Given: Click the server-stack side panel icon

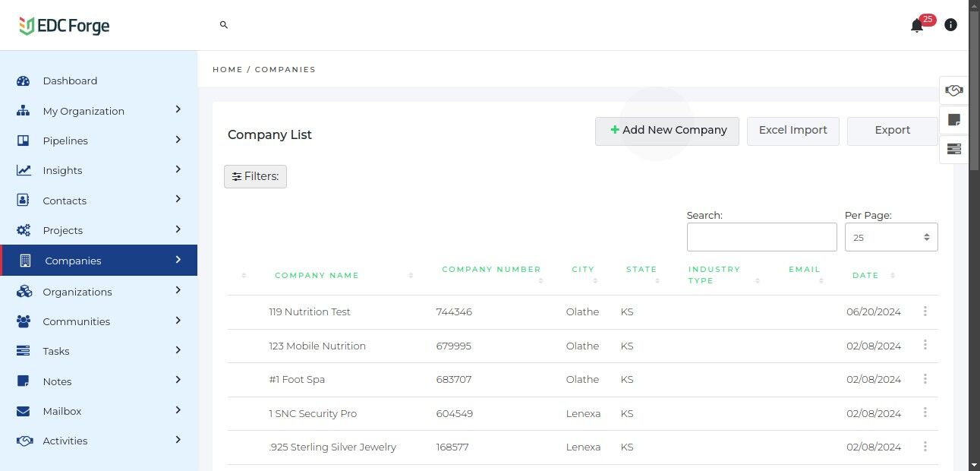Looking at the screenshot, I should click(x=954, y=149).
